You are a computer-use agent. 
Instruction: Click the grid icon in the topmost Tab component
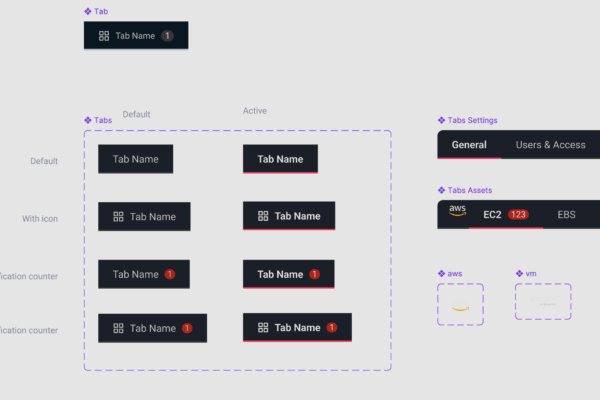click(x=104, y=36)
